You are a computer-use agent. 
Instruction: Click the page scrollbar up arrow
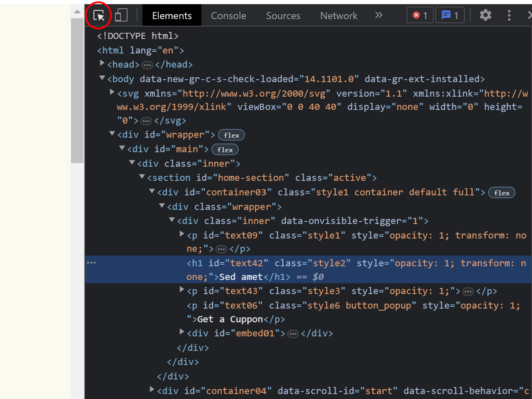tap(77, 12)
